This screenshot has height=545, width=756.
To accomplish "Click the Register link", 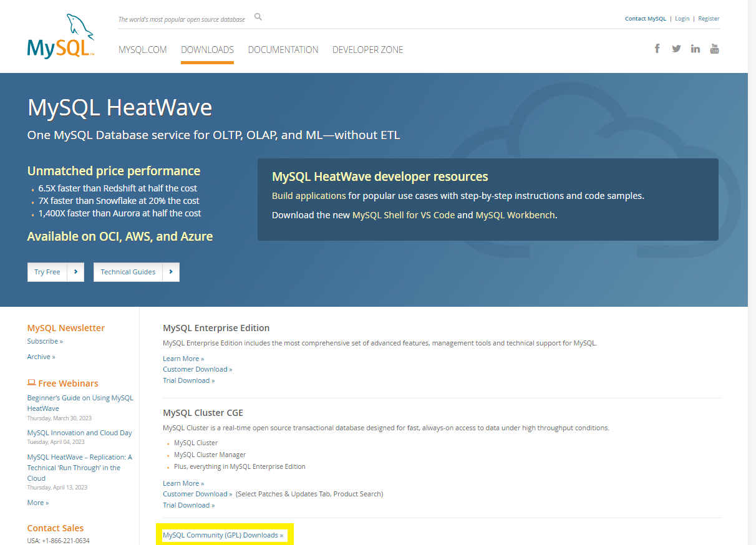I will [709, 19].
